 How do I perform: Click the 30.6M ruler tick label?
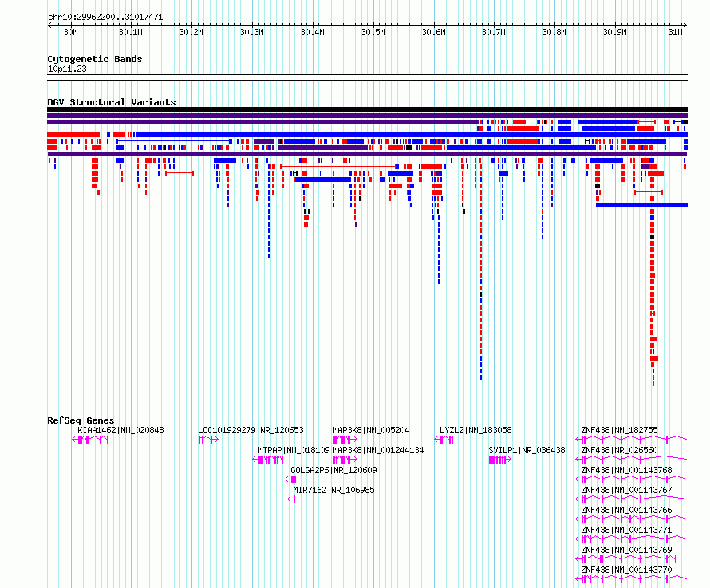coord(434,32)
